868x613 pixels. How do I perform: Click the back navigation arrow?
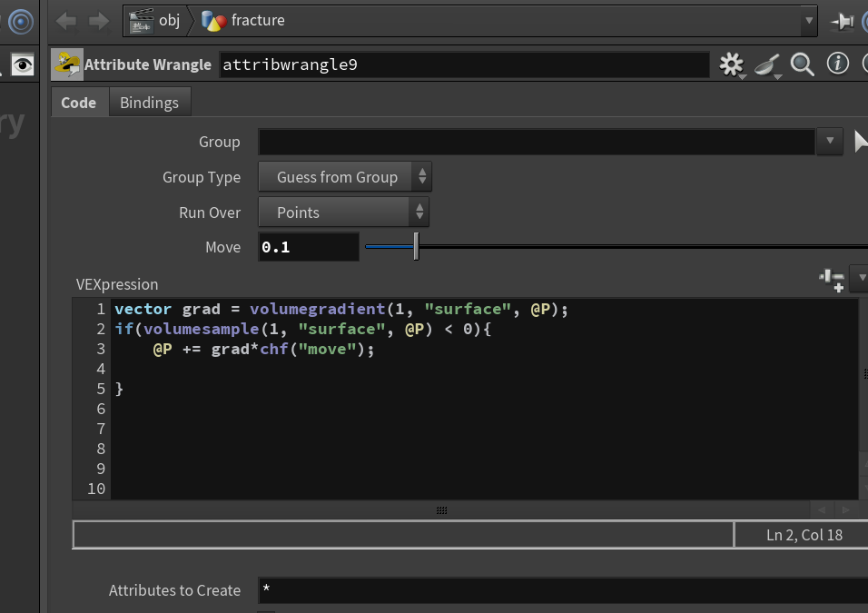(x=66, y=22)
